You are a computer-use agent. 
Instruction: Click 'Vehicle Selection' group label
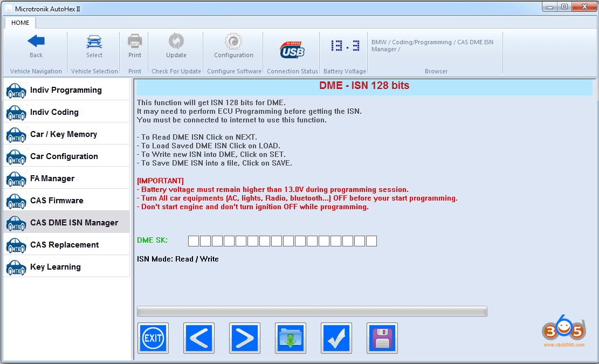coord(94,71)
